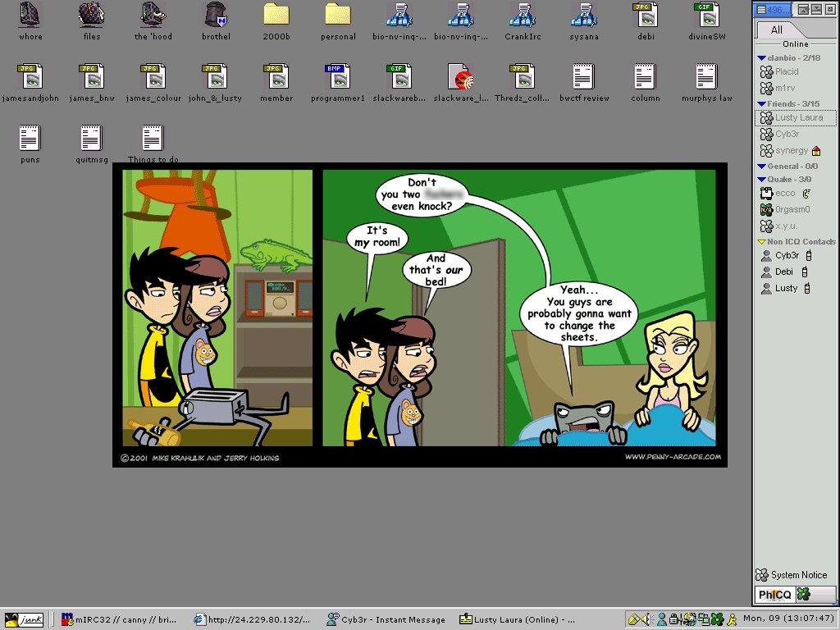Open the sysana desktop icon
This screenshot has width=840, height=630.
point(583,16)
